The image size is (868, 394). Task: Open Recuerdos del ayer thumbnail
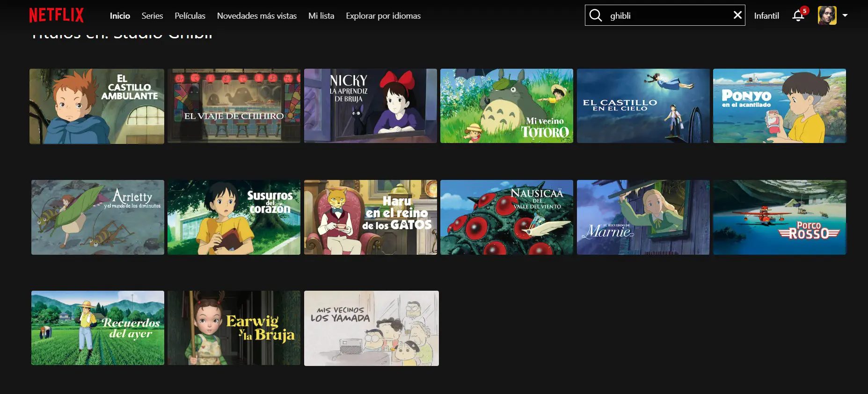click(x=98, y=328)
